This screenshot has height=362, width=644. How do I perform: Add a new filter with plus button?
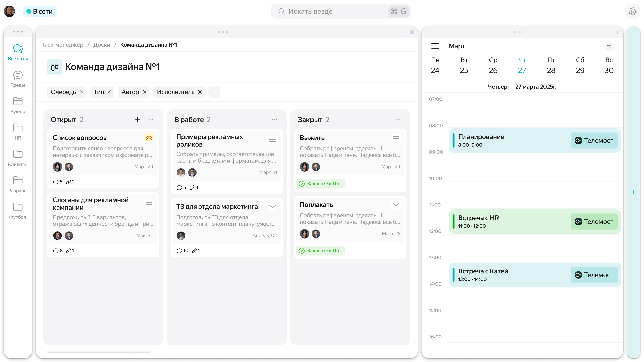tap(214, 92)
